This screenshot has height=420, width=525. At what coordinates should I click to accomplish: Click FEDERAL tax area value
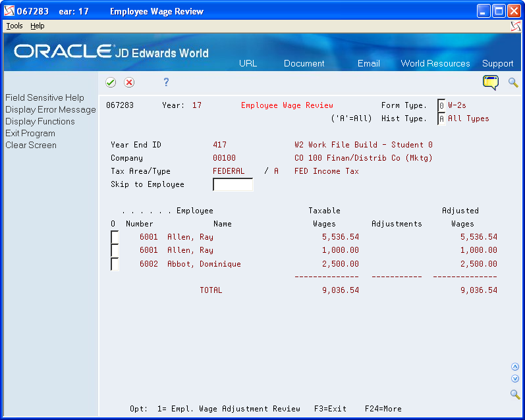click(x=229, y=171)
